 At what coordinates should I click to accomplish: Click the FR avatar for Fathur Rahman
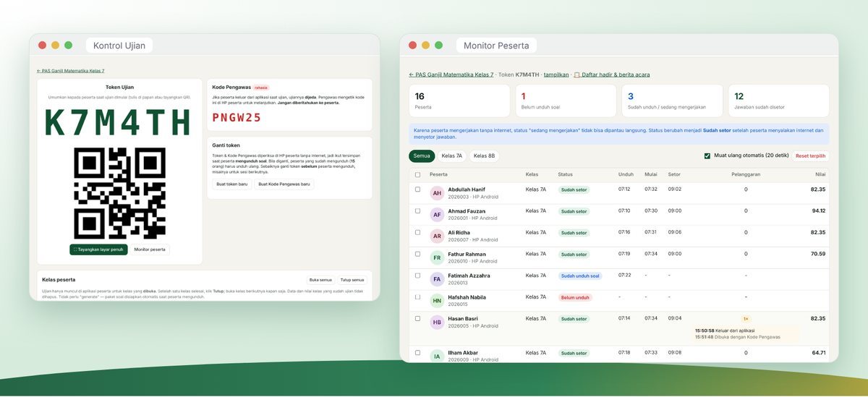[x=437, y=257]
